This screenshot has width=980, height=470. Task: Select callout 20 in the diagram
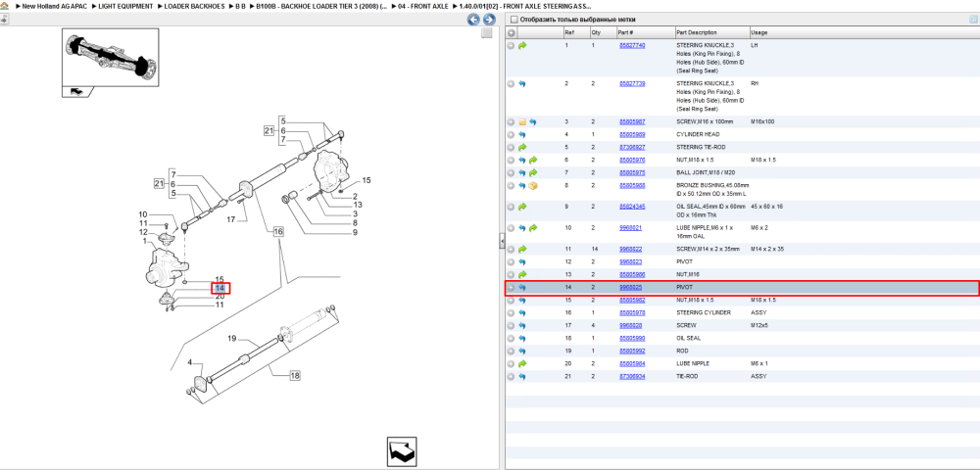click(220, 297)
